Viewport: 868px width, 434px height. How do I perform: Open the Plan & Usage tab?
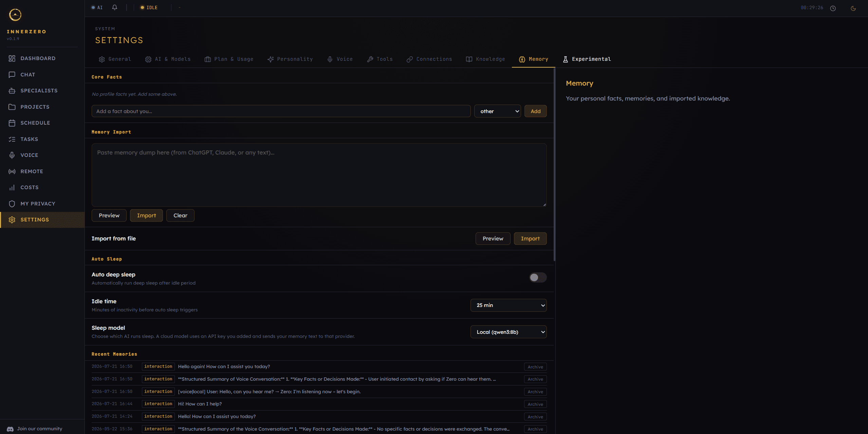tap(229, 59)
